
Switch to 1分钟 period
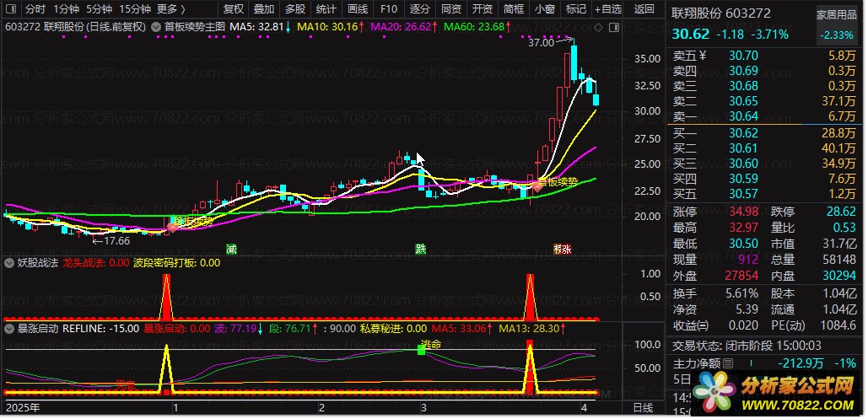pyautogui.click(x=67, y=9)
